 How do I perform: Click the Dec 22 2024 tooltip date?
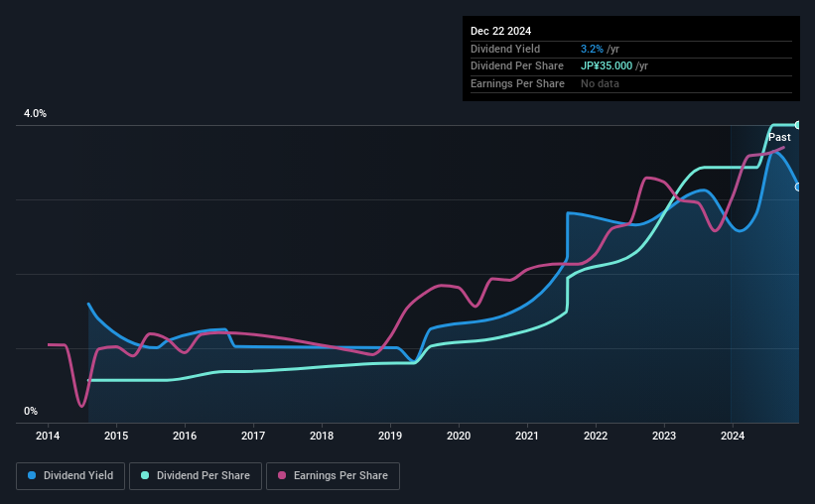click(500, 31)
